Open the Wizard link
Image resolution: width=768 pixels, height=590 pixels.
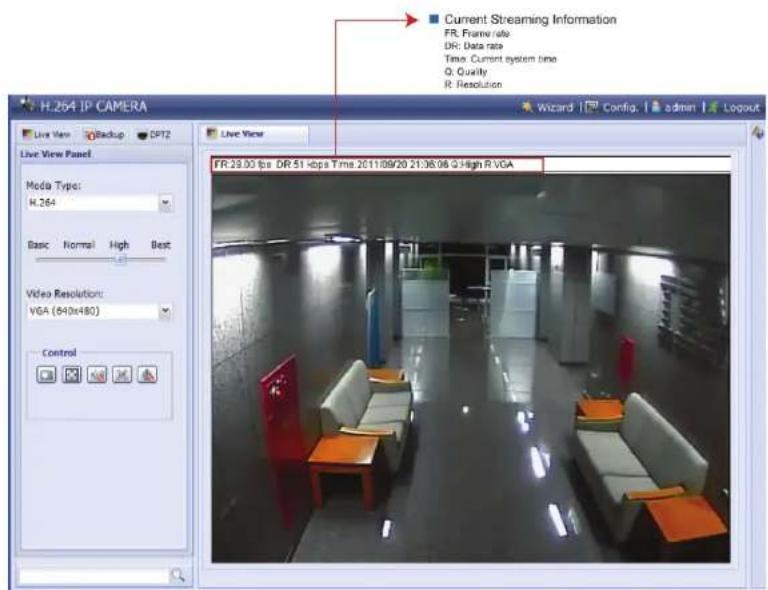coord(547,107)
